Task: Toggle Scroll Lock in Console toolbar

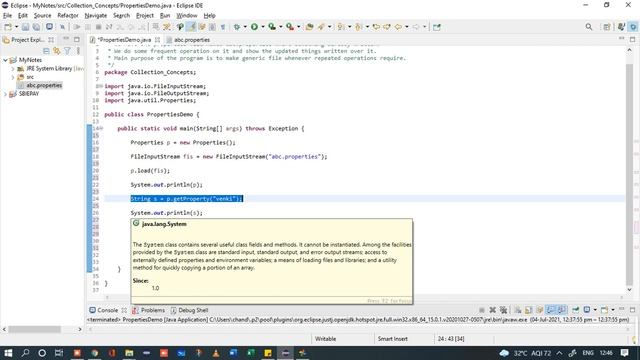Action: [x=529, y=310]
